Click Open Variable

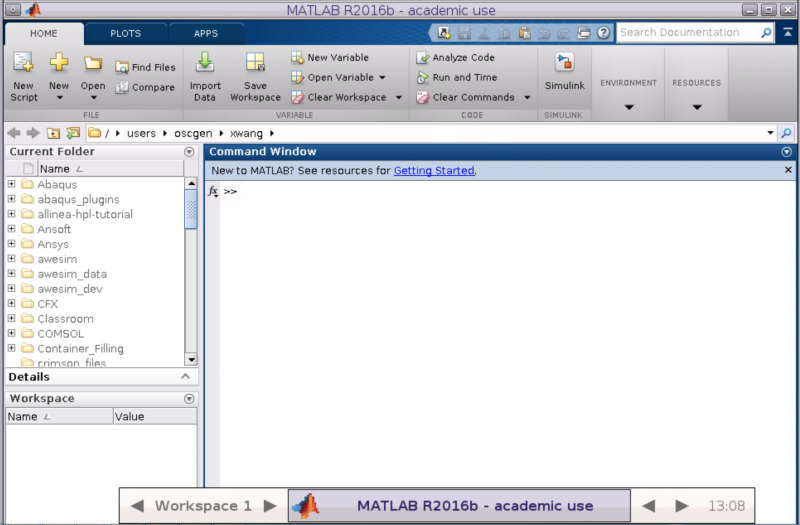pyautogui.click(x=333, y=78)
